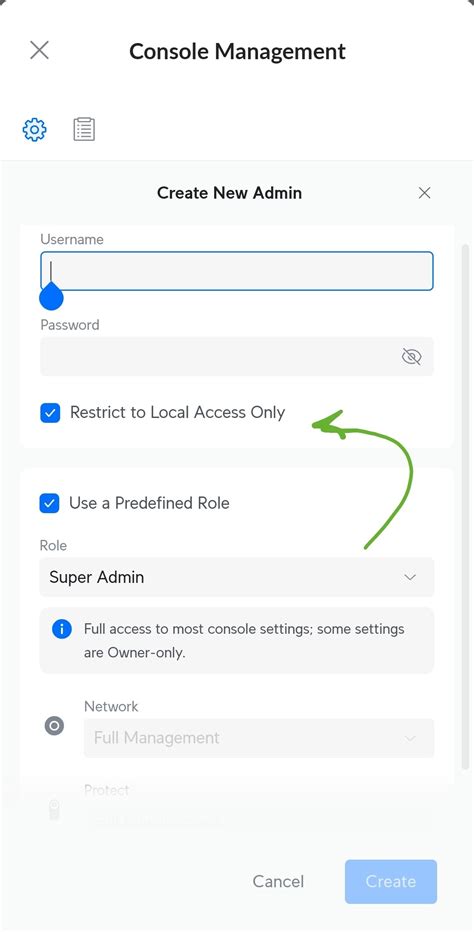The image size is (474, 932).
Task: Click the Cancel button
Action: pos(278,881)
